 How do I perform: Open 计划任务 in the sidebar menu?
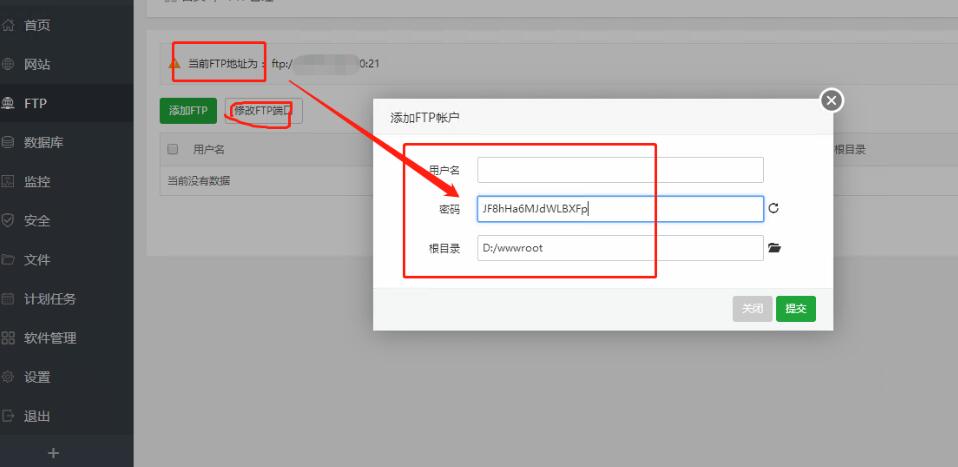tap(50, 299)
